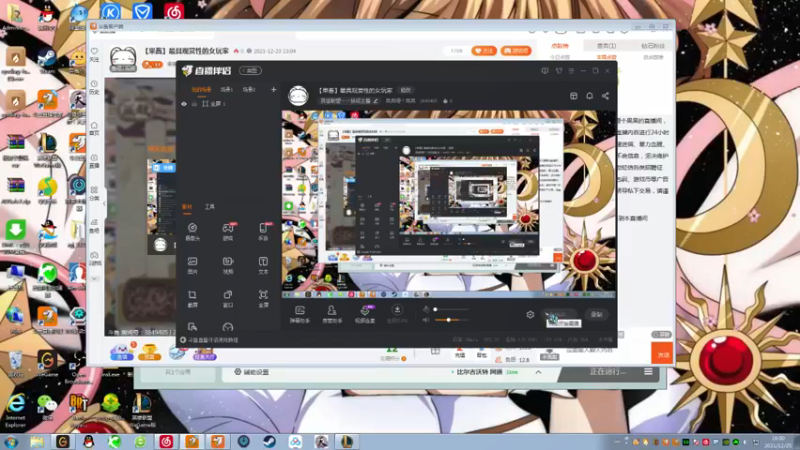Open the materials tab in the left panel
This screenshot has width=800, height=450.
coord(187,207)
